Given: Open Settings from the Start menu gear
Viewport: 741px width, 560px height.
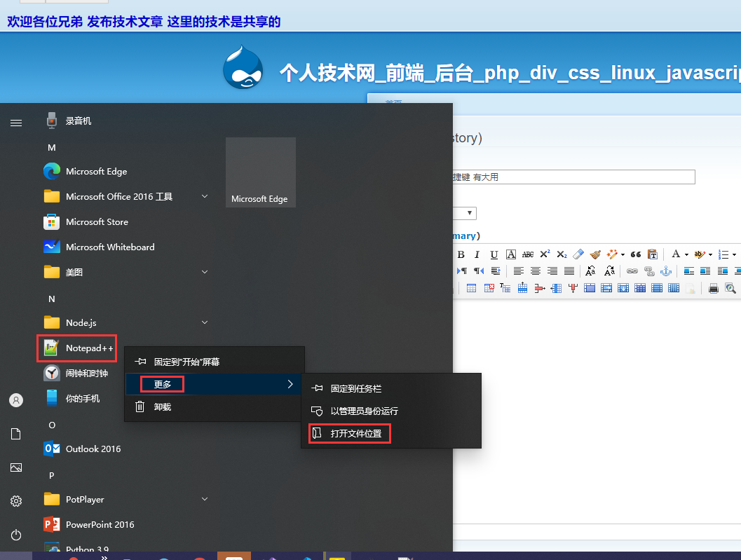Looking at the screenshot, I should tap(16, 501).
